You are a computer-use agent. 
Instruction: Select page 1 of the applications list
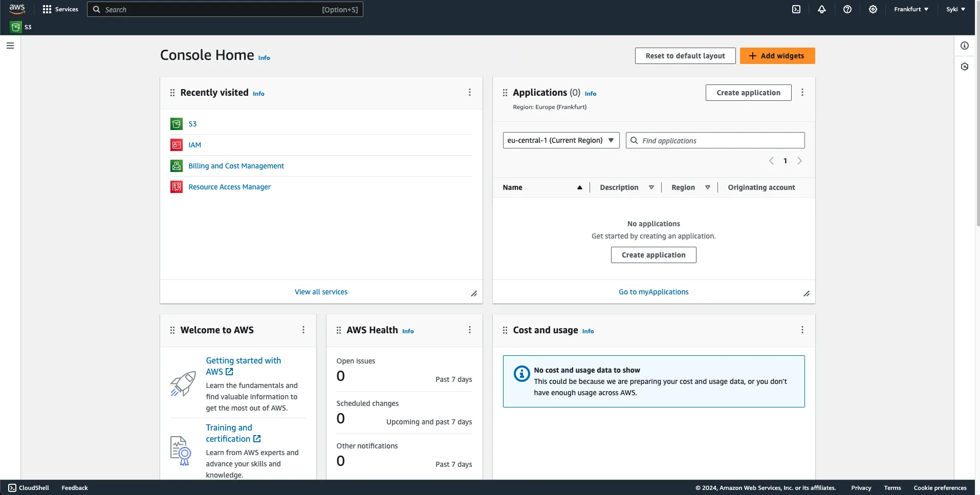(785, 161)
